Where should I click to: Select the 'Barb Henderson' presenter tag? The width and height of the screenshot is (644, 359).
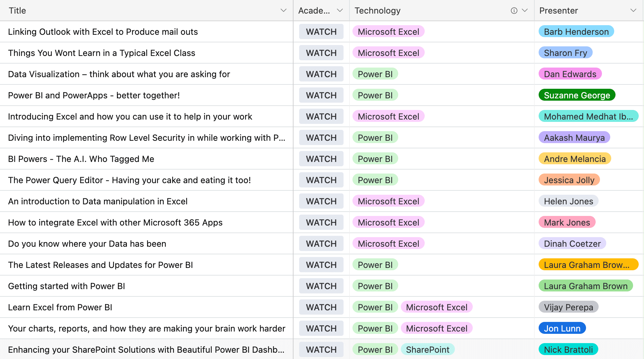576,31
